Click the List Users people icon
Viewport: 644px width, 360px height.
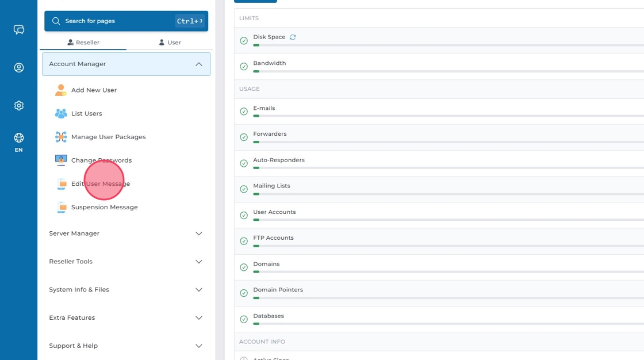tap(61, 114)
